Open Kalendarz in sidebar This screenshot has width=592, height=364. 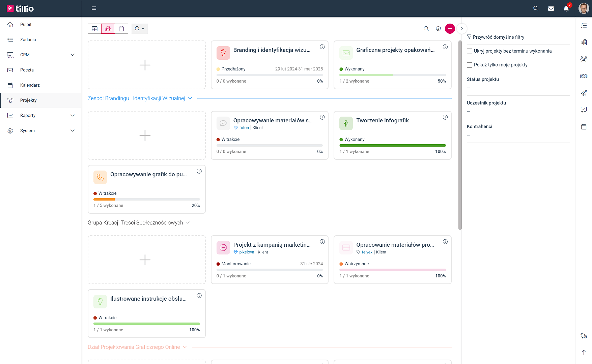click(40, 85)
